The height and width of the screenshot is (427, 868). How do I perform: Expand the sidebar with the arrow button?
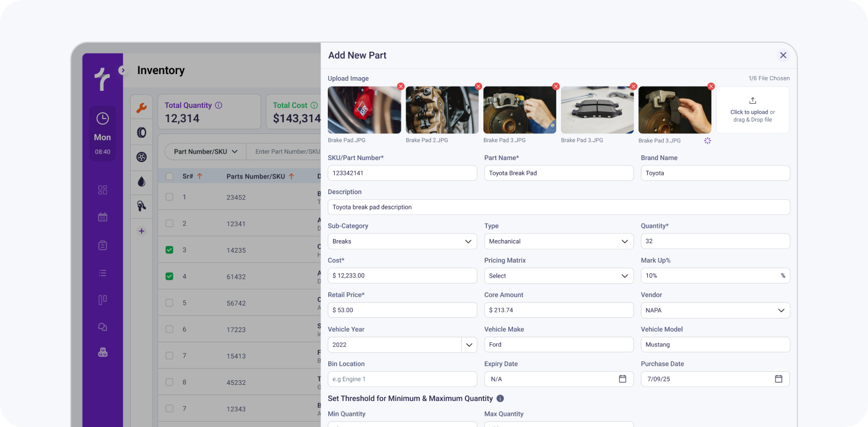(123, 70)
